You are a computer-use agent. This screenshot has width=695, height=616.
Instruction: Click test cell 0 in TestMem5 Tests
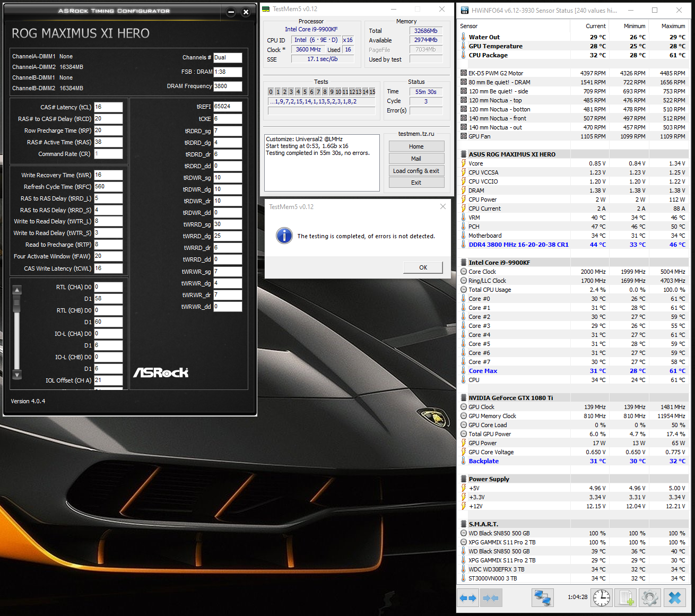271,92
